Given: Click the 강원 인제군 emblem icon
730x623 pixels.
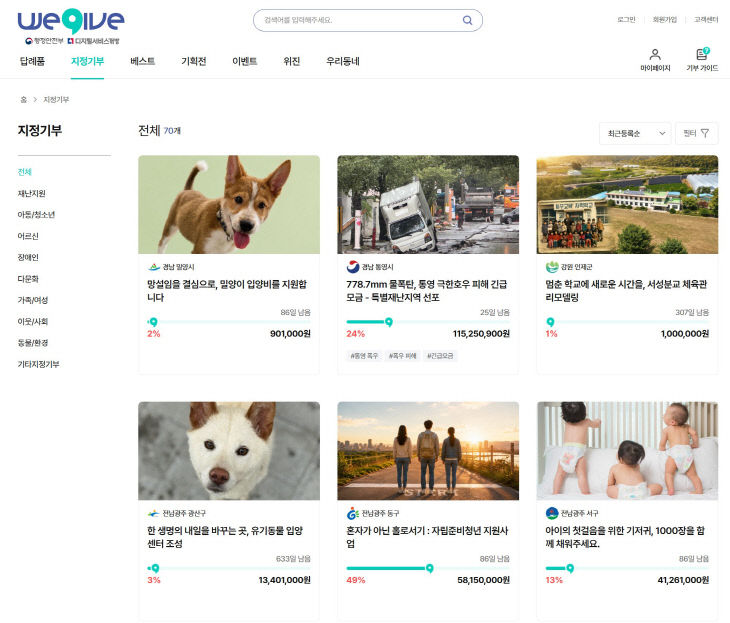Looking at the screenshot, I should [x=552, y=267].
